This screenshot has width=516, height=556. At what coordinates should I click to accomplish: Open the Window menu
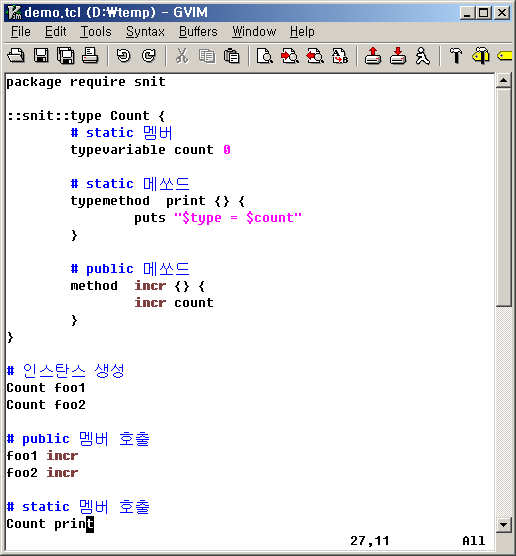tap(254, 32)
